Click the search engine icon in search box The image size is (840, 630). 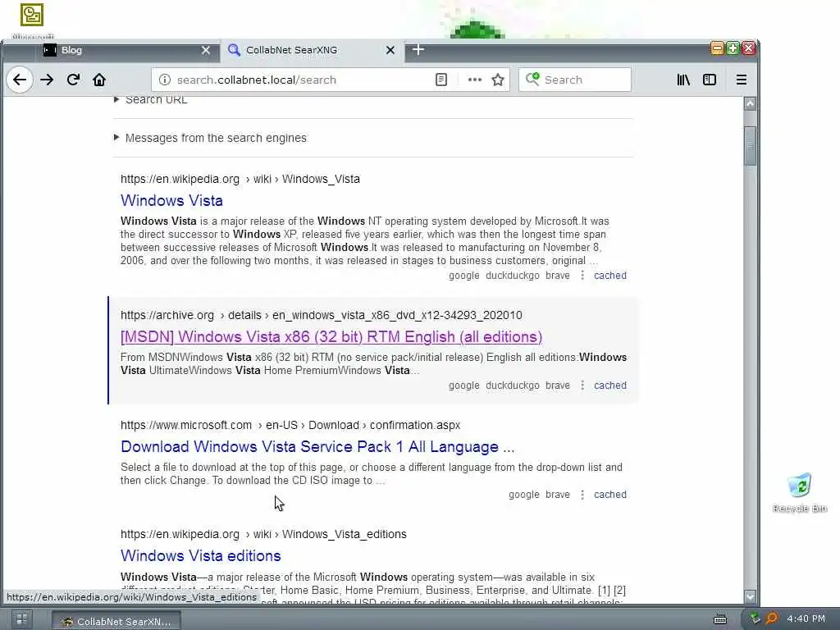(532, 80)
